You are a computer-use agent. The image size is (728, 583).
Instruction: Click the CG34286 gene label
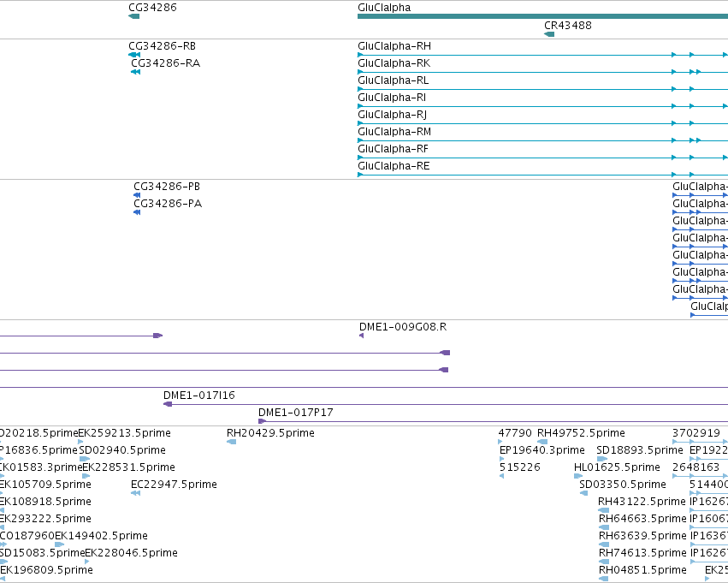click(x=152, y=8)
